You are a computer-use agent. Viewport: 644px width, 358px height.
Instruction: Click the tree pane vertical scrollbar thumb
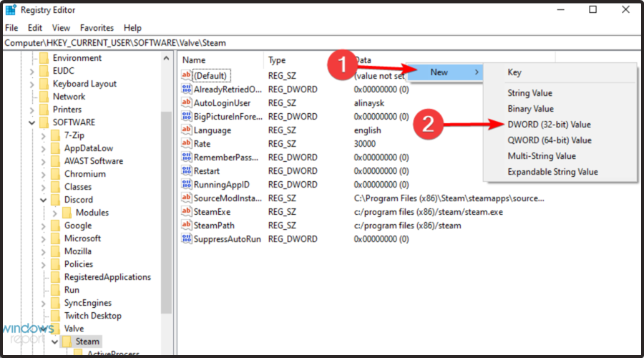(x=166, y=213)
